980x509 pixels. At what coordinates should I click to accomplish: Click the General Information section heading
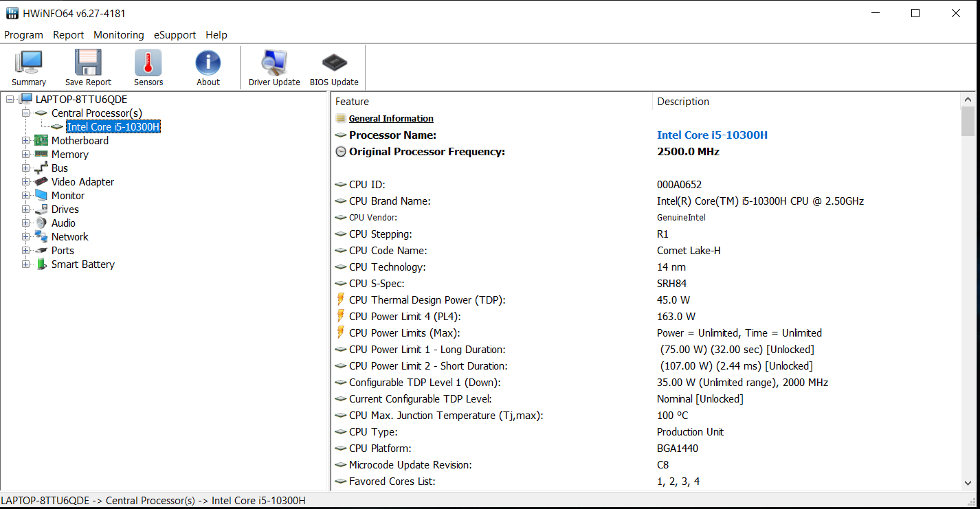coord(391,119)
